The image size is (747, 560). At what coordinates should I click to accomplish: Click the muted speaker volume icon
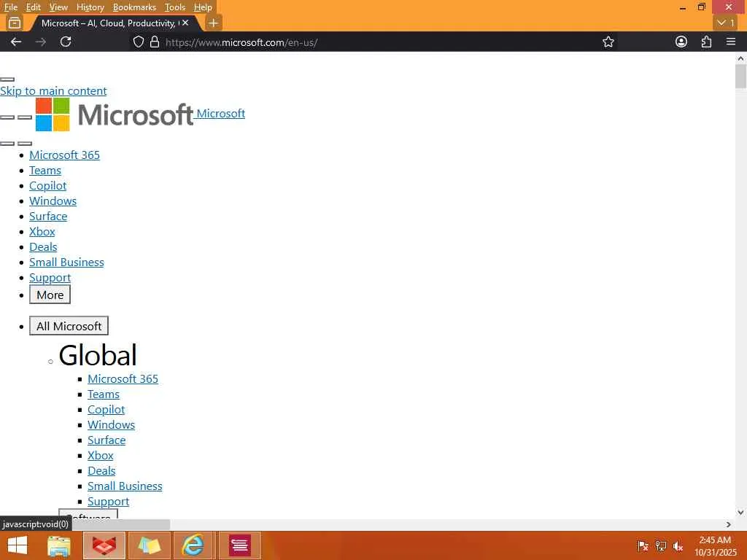pyautogui.click(x=678, y=545)
